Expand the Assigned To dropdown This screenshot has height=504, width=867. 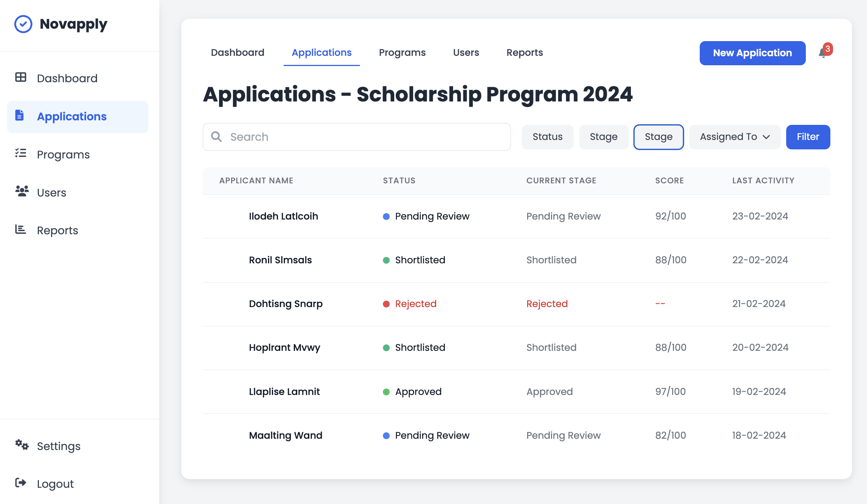[x=734, y=137]
